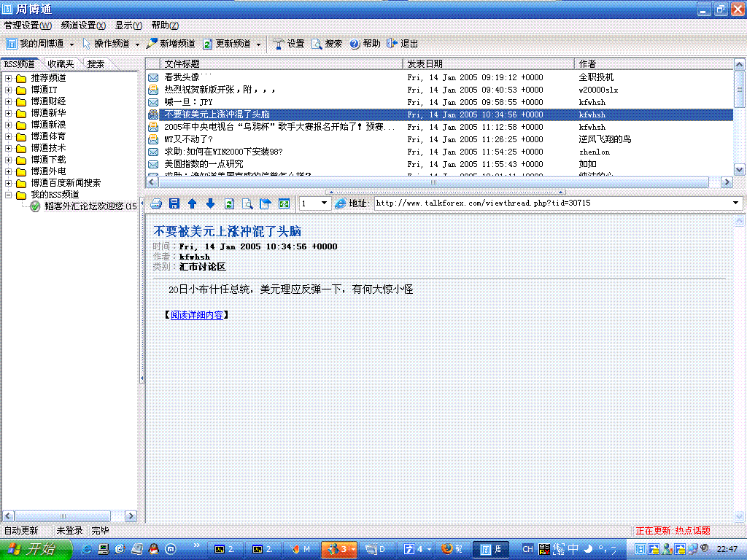Click 自动更新 status bar entry
747x560 pixels.
21,531
